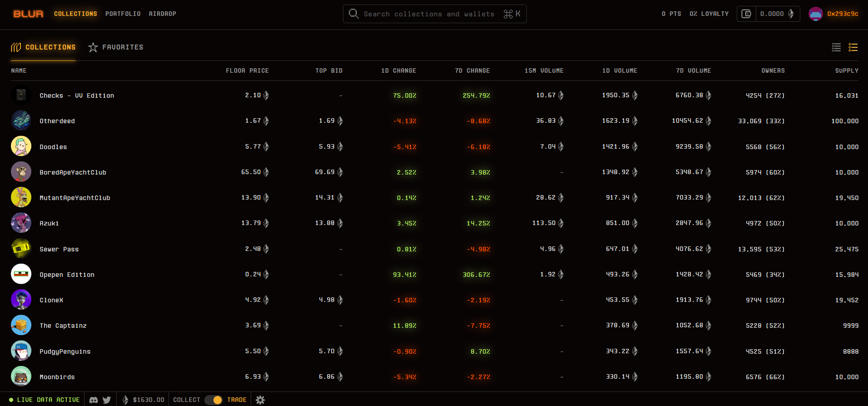Click Opepen Edition 306.67% 7D change
Image resolution: width=868 pixels, height=406 pixels.
476,275
